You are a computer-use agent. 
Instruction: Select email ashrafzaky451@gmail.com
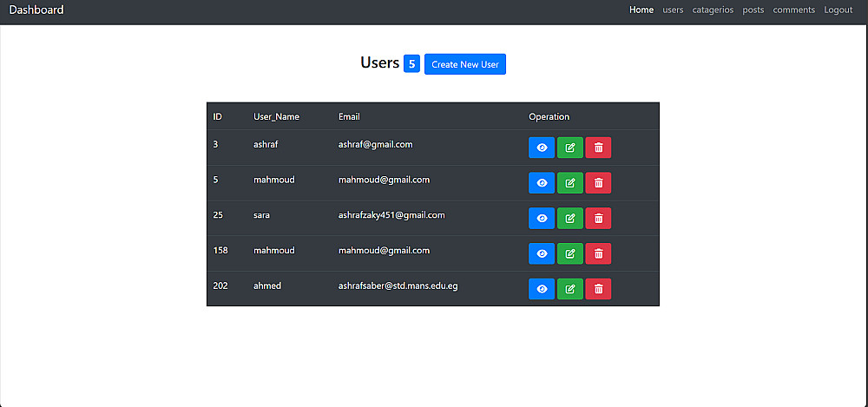click(391, 215)
